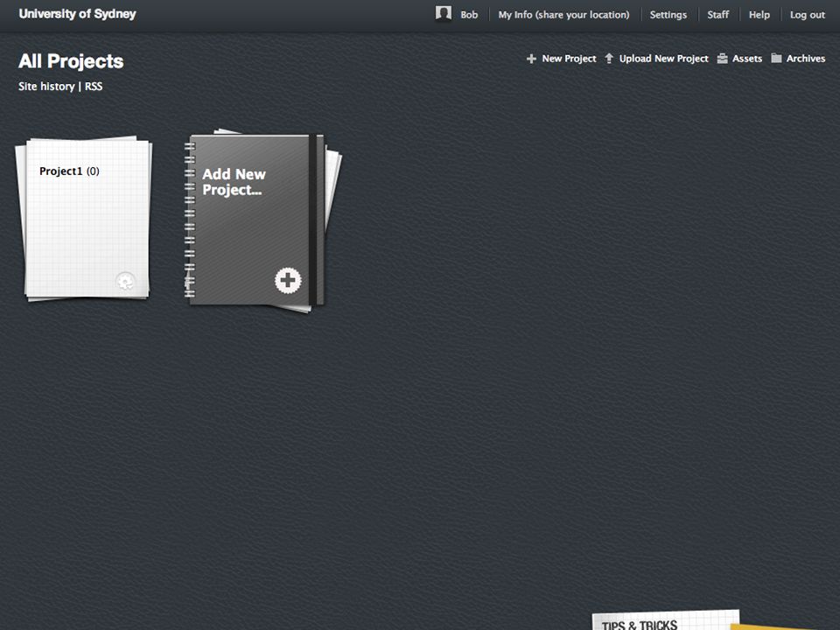The width and height of the screenshot is (840, 630).
Task: Go to Assets
Action: coord(746,59)
